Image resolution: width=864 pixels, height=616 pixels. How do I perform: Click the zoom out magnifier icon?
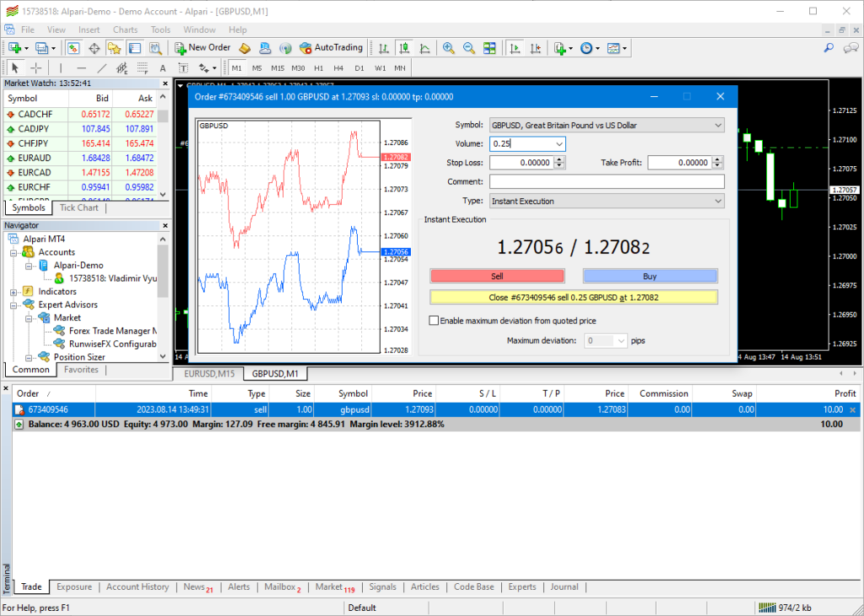468,48
